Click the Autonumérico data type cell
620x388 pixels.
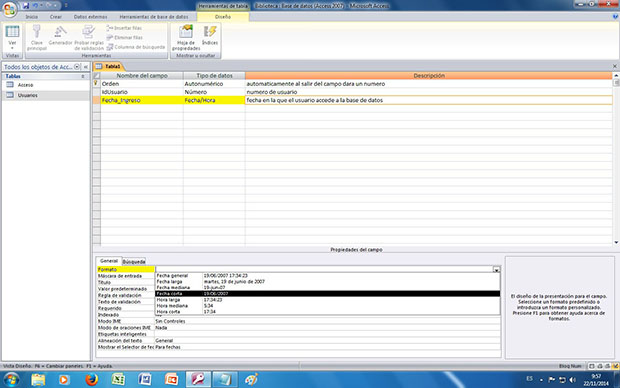(x=214, y=84)
